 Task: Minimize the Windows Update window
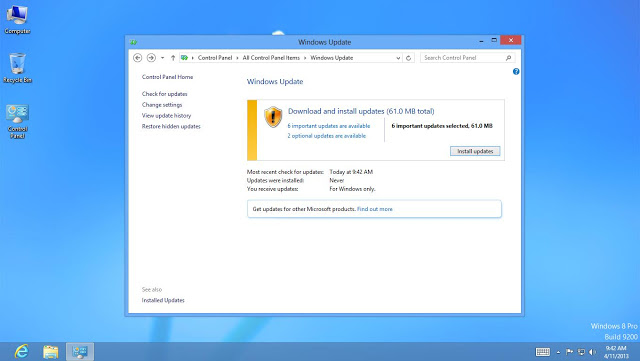(x=481, y=40)
